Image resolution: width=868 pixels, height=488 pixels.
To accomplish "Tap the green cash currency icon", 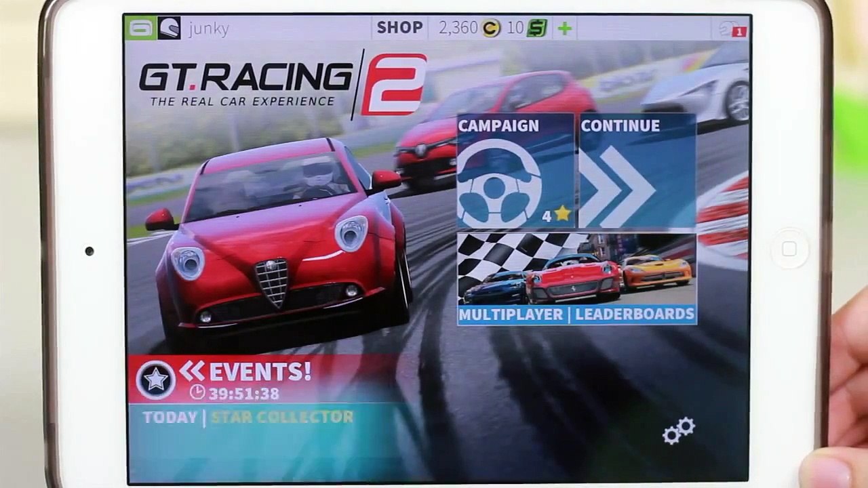I will (537, 28).
